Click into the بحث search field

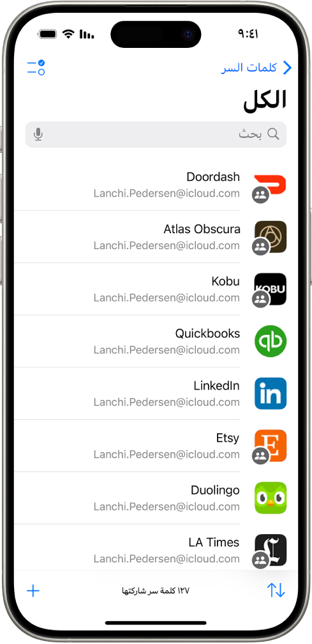point(156,134)
